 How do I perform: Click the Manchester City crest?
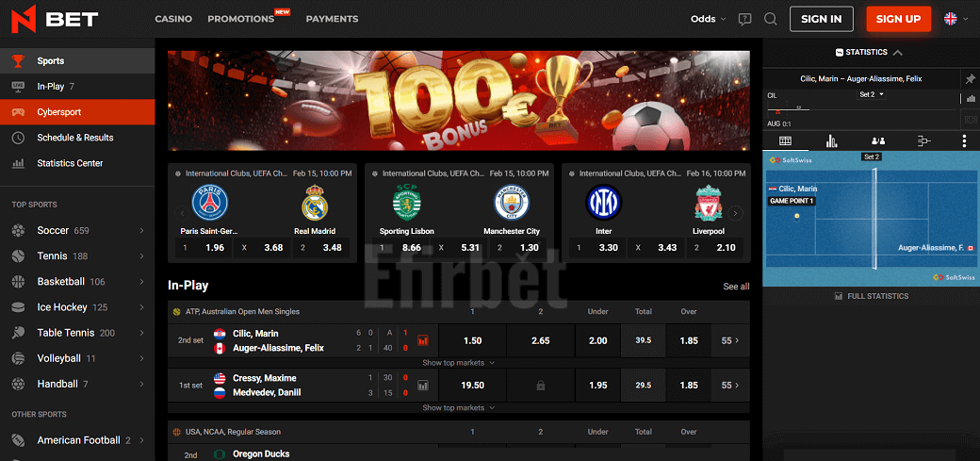[512, 203]
